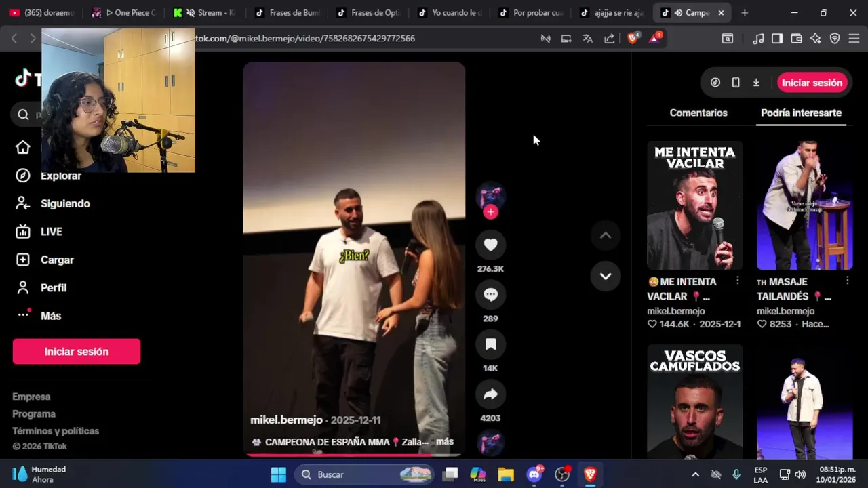Viewport: 868px width, 488px height.
Task: Go back with browser back arrow
Action: [14, 39]
